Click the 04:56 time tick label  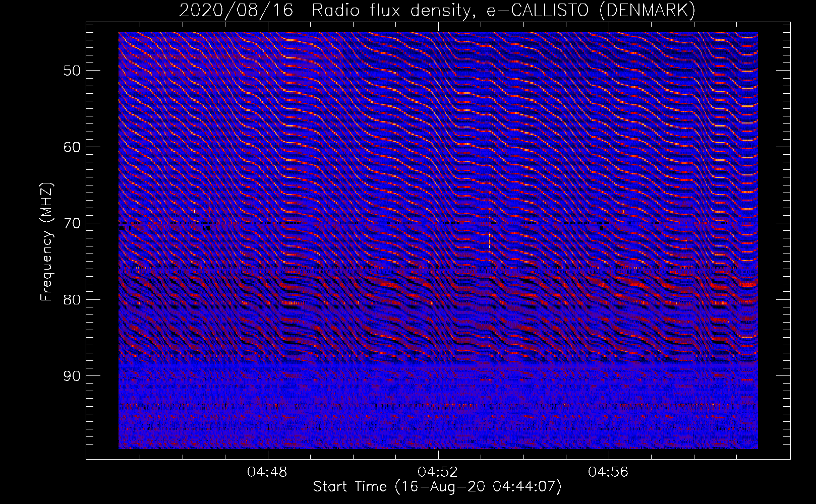pyautogui.click(x=609, y=472)
